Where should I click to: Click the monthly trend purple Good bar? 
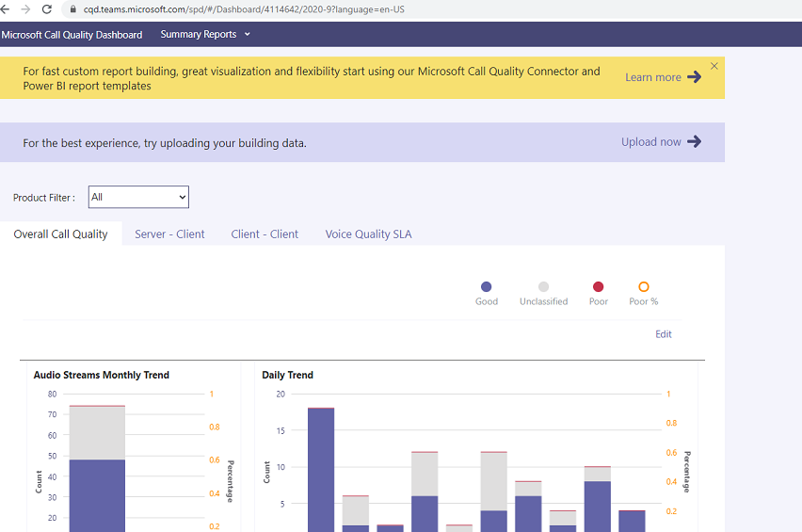tap(97, 495)
